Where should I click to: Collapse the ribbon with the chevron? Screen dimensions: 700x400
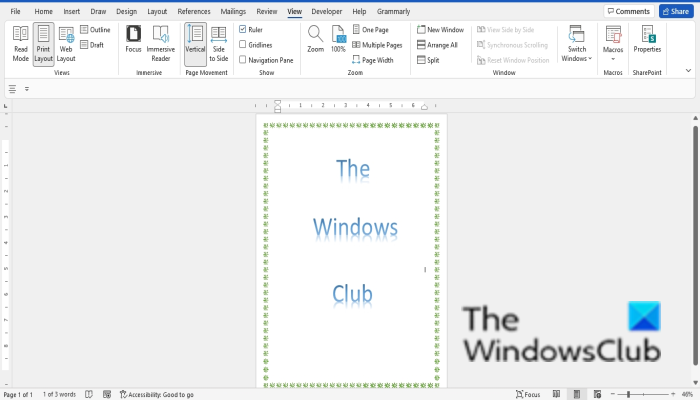688,71
